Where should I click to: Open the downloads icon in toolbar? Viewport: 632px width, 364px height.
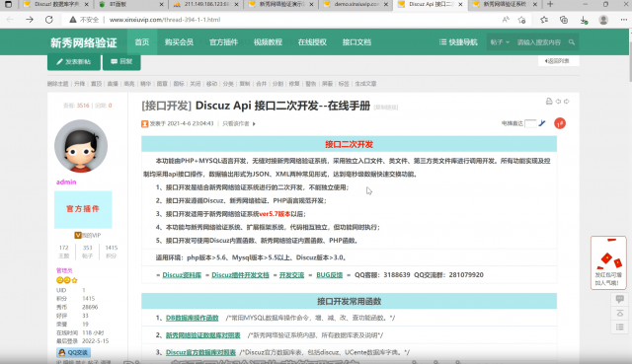click(x=584, y=20)
